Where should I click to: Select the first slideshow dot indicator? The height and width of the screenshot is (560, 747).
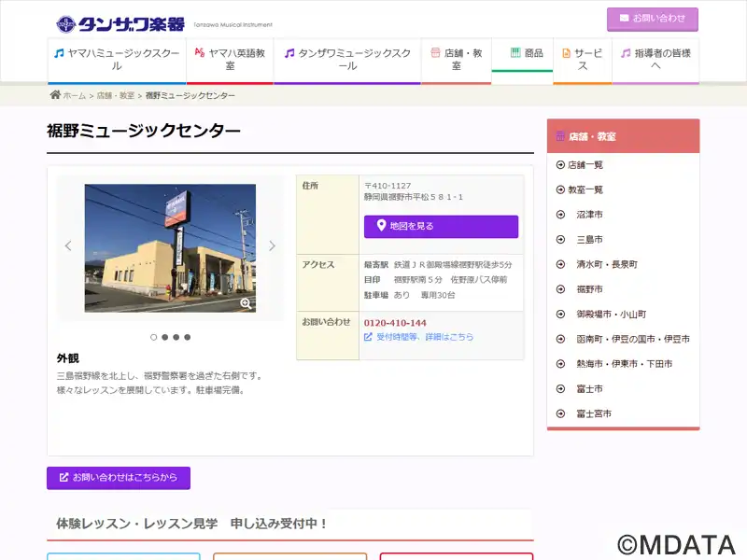tap(154, 337)
